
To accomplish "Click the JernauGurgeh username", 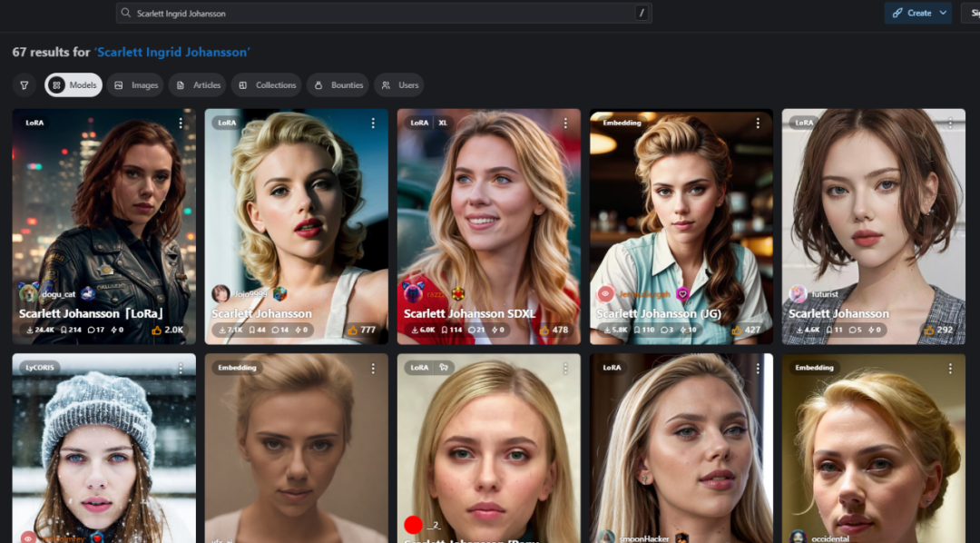I will coord(644,294).
